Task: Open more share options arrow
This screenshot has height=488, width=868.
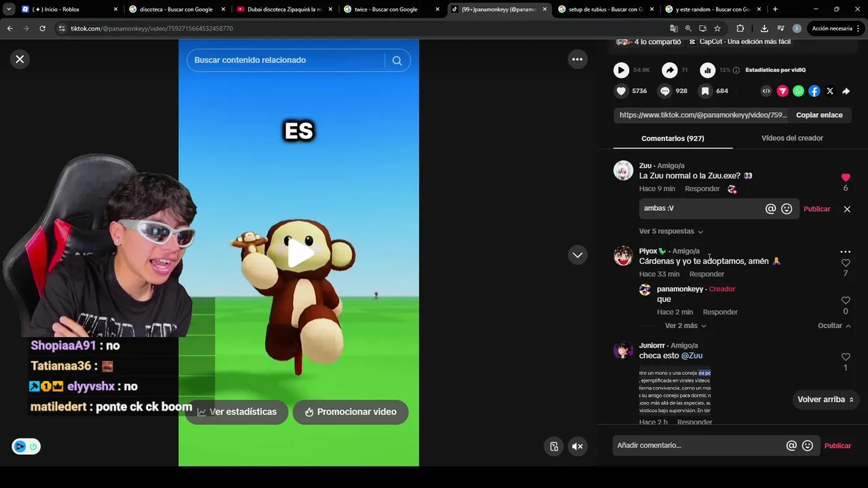Action: (846, 91)
